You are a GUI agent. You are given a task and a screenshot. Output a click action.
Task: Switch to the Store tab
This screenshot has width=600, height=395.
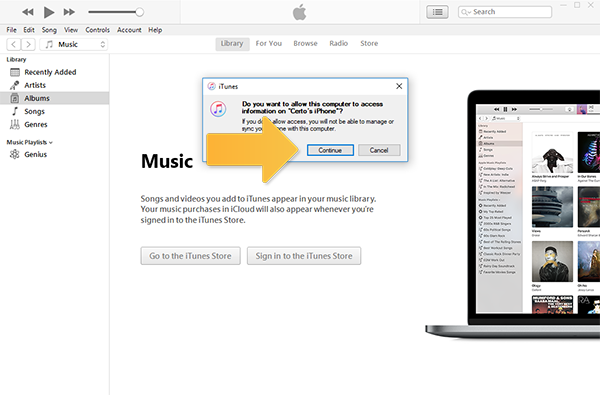(x=369, y=44)
